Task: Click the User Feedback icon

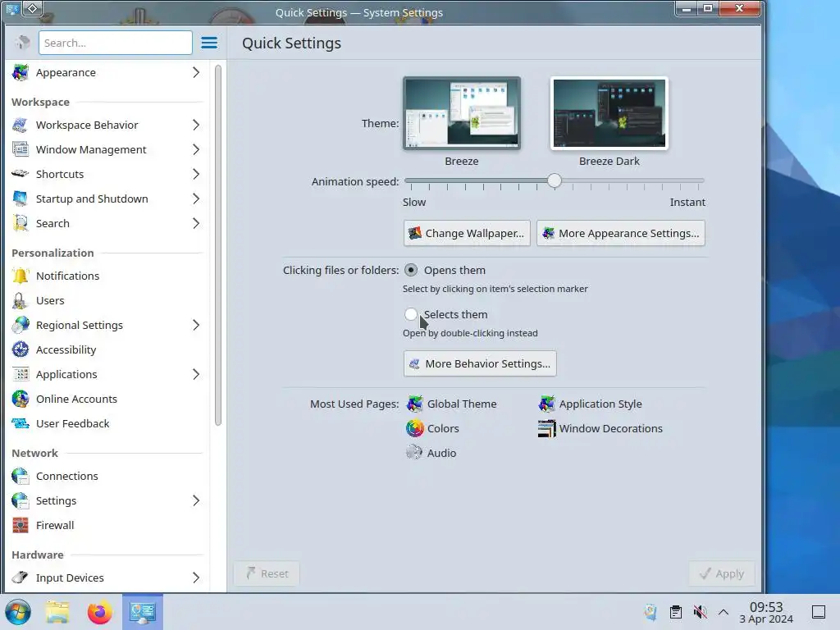Action: [x=21, y=424]
